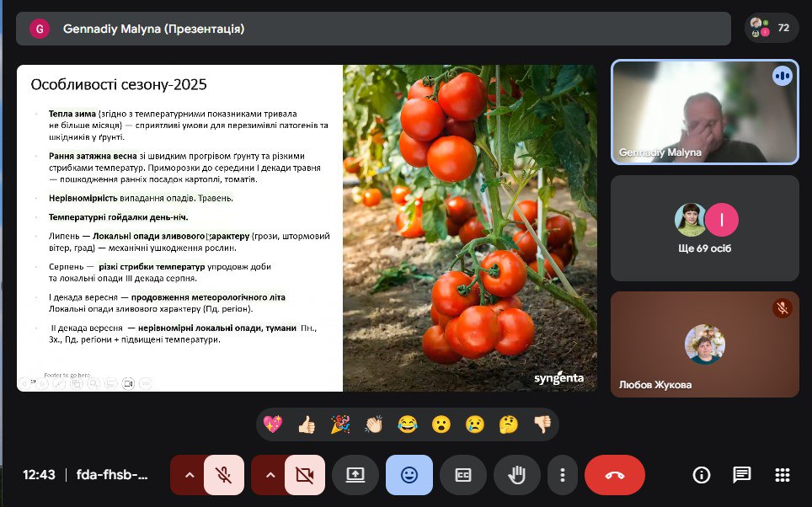
Task: Open the more options three-dot menu
Action: click(562, 475)
